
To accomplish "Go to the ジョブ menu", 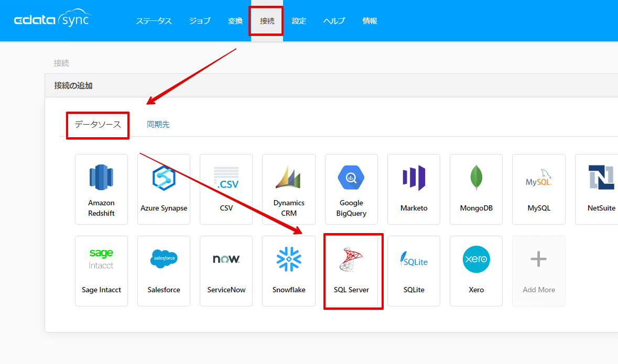I will click(200, 21).
